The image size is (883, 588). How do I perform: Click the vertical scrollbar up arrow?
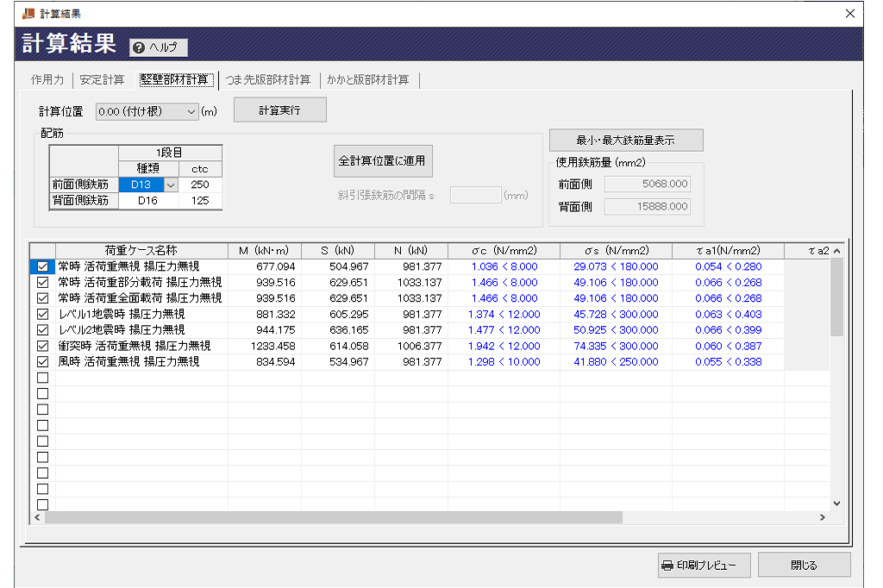click(836, 251)
